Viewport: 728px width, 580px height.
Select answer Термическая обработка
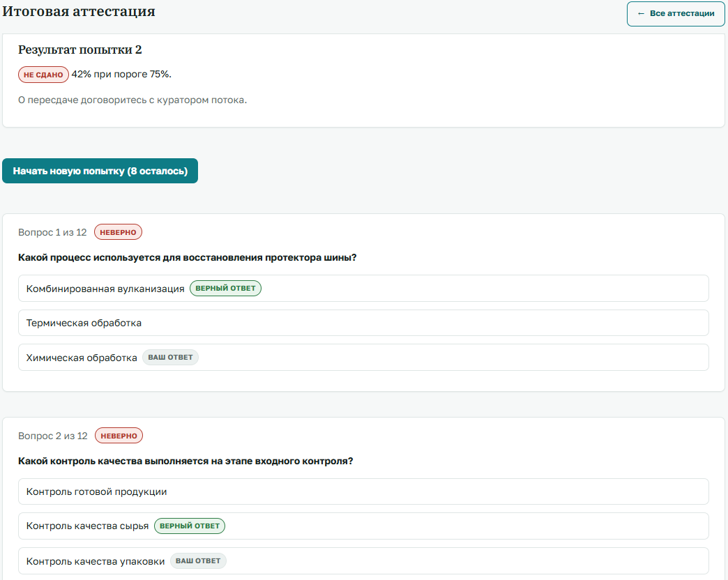click(x=363, y=323)
